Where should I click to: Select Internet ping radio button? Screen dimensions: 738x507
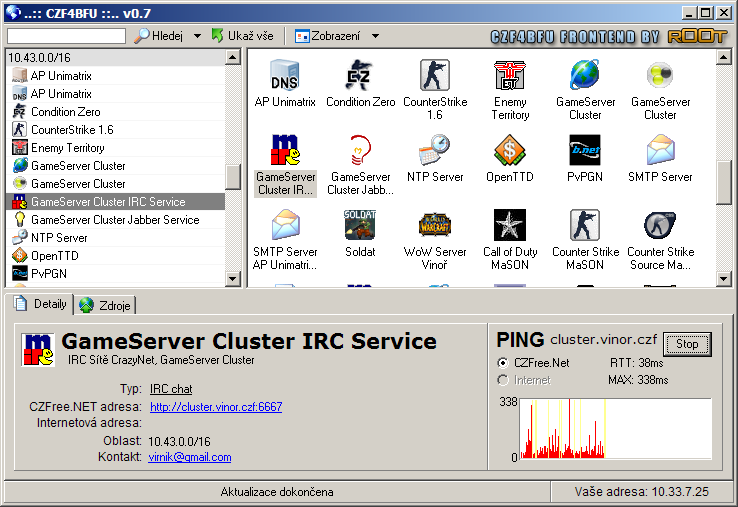coord(503,380)
